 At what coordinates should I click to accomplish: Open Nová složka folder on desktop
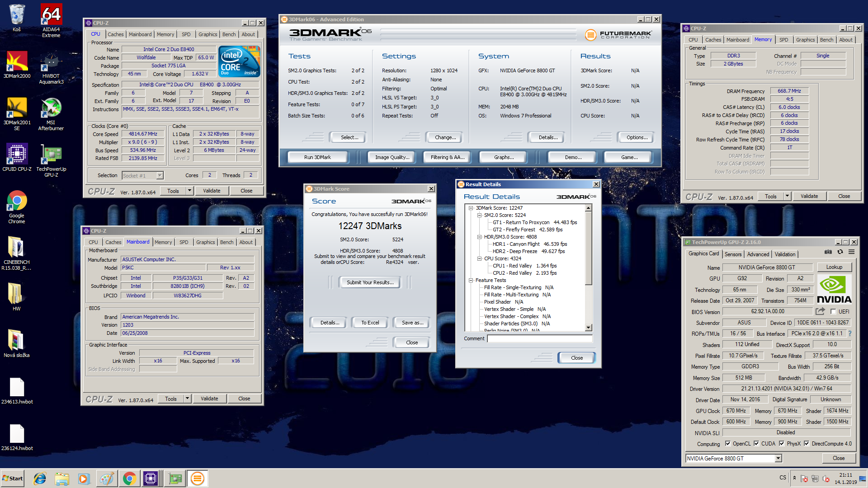coord(17,344)
